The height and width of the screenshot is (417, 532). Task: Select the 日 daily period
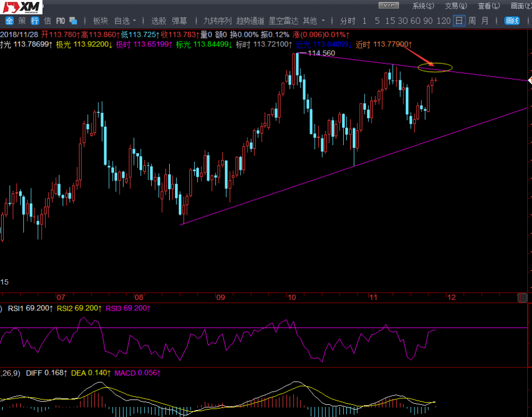459,21
